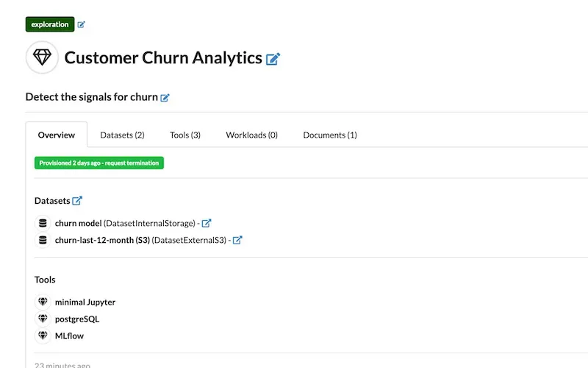This screenshot has height=368, width=588.
Task: Click the database icon beside churn model
Action: click(x=43, y=223)
